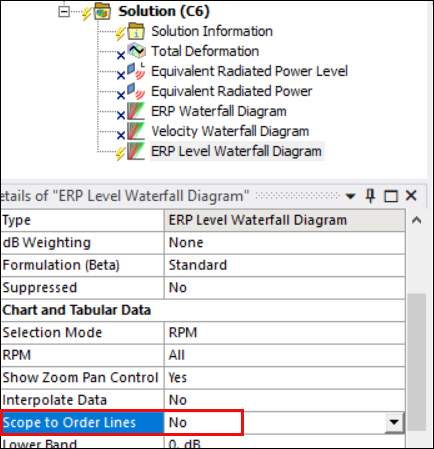Click the ERP Level Waterfall Diagram icon
434x449 pixels.
pos(136,151)
